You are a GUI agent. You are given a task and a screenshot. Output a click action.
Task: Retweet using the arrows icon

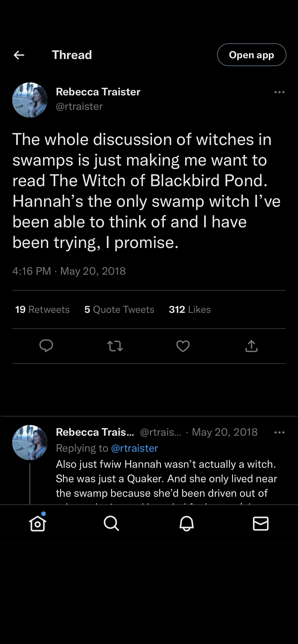coord(115,346)
